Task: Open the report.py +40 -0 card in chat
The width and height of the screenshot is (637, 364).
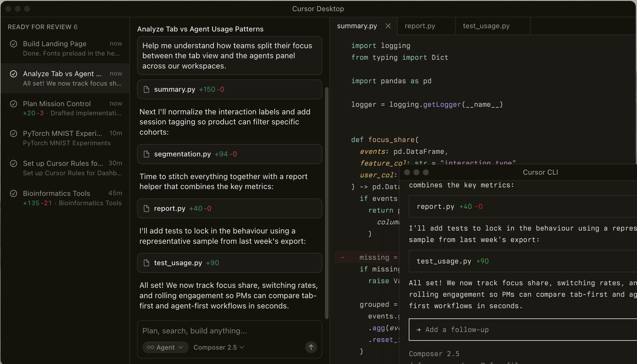Action: click(x=229, y=208)
